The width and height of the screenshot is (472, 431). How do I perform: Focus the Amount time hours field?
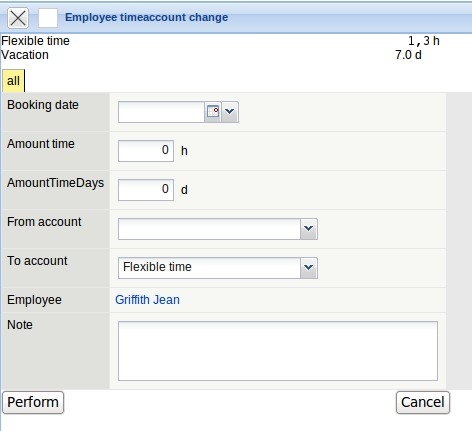pos(146,151)
